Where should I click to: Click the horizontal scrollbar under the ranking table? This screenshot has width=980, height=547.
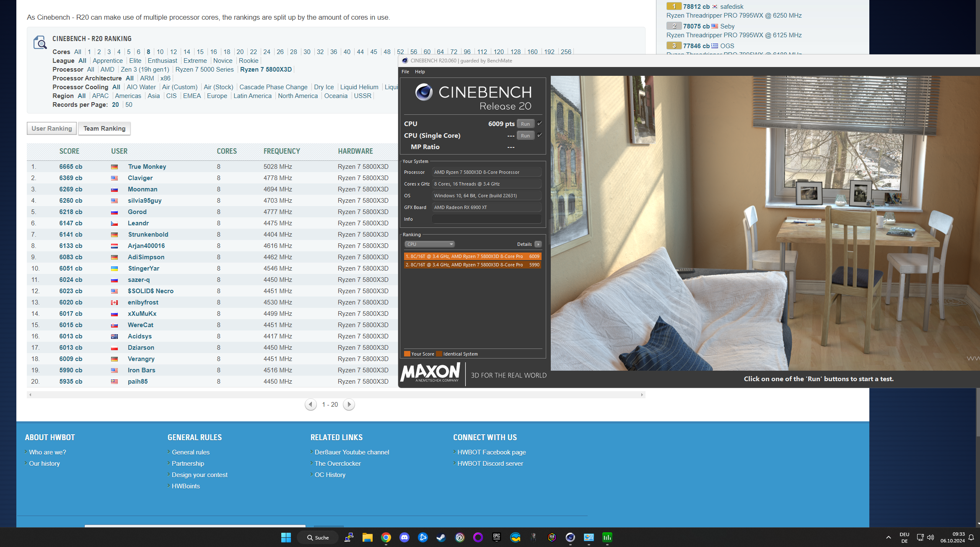pos(335,395)
